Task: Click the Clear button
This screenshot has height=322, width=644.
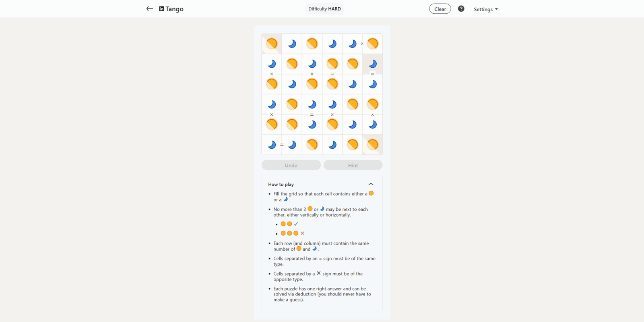Action: click(x=440, y=9)
